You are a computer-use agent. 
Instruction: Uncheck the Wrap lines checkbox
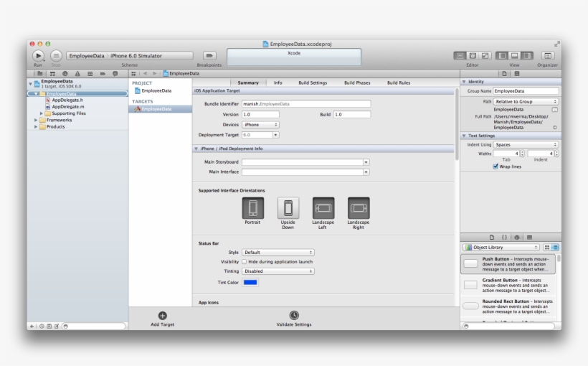coord(495,166)
